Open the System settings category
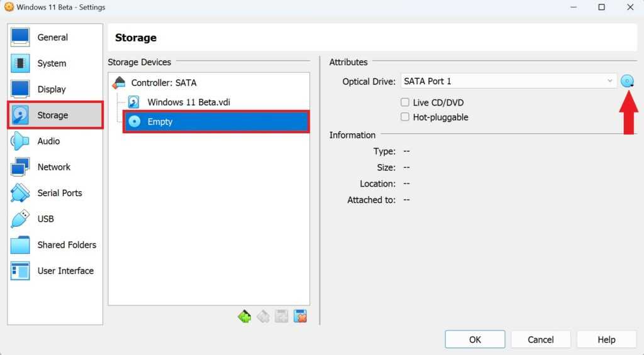This screenshot has height=355, width=644. (52, 63)
